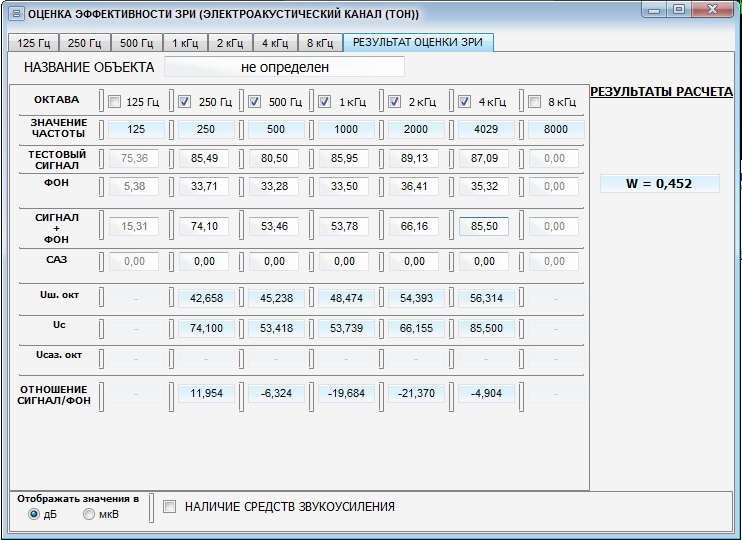The image size is (742, 540).
Task: Click the W = 0,452 result field
Action: (x=659, y=183)
